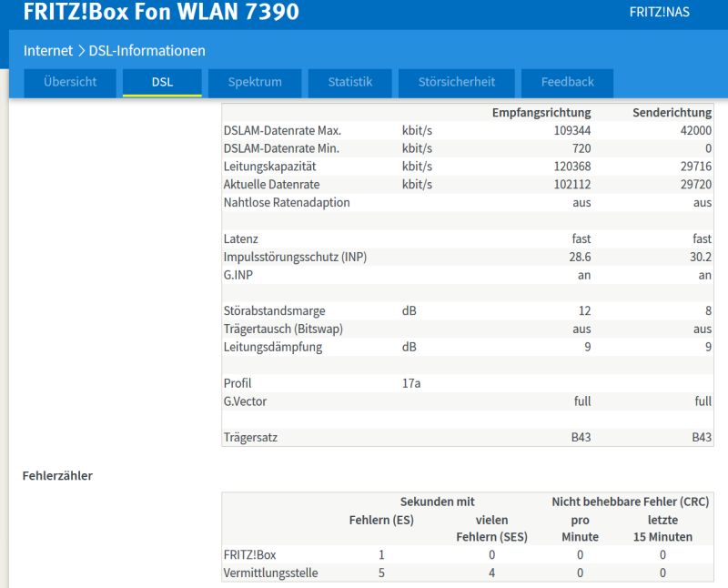Select Aktuelle Datenrate send value 29720
This screenshot has width=728, height=588.
pyautogui.click(x=695, y=185)
